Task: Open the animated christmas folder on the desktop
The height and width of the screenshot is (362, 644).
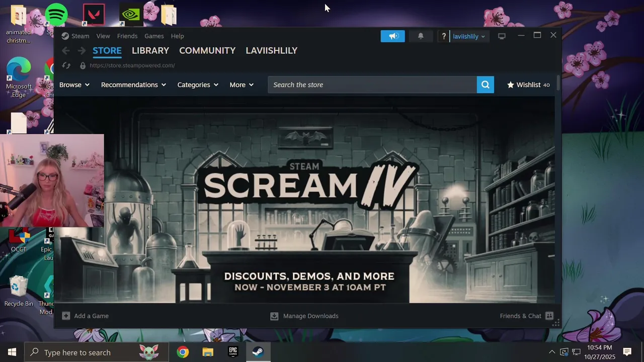Action: pos(19,24)
